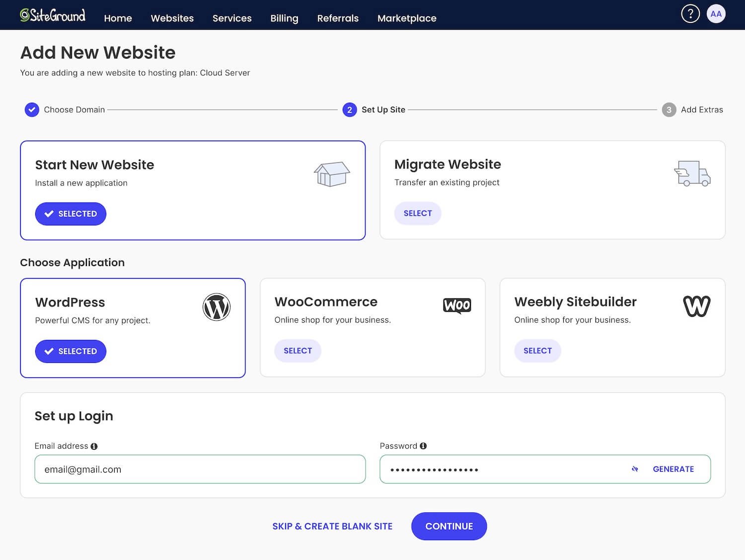The height and width of the screenshot is (560, 745).
Task: Go to the Home menu
Action: 118,18
